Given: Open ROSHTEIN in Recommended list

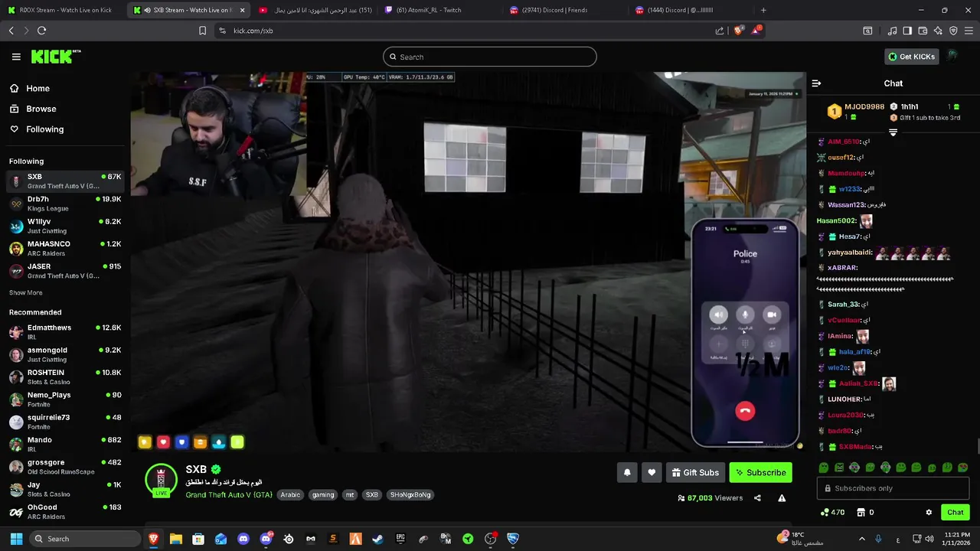Looking at the screenshot, I should 64,377.
